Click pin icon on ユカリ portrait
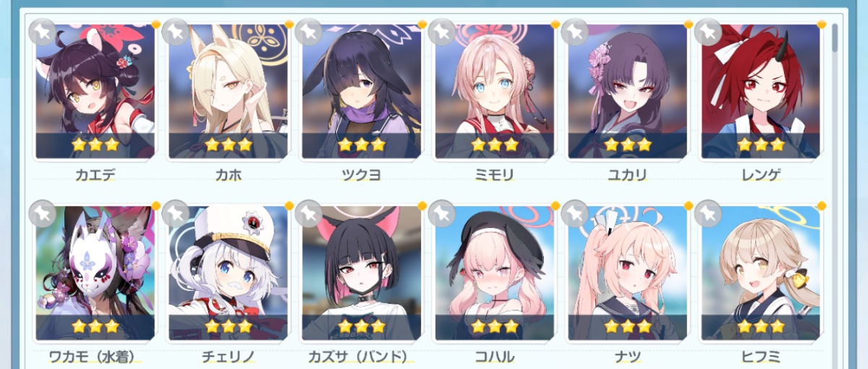868x369 pixels. [x=574, y=31]
